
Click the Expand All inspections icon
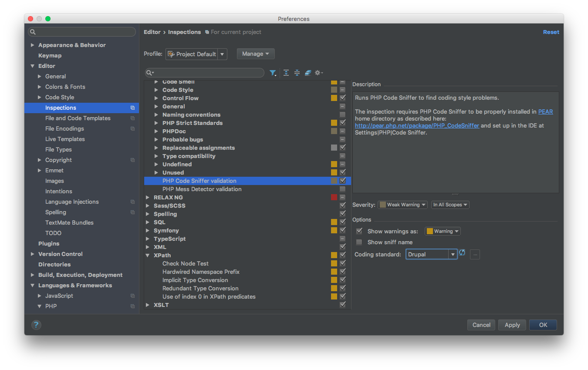click(286, 73)
